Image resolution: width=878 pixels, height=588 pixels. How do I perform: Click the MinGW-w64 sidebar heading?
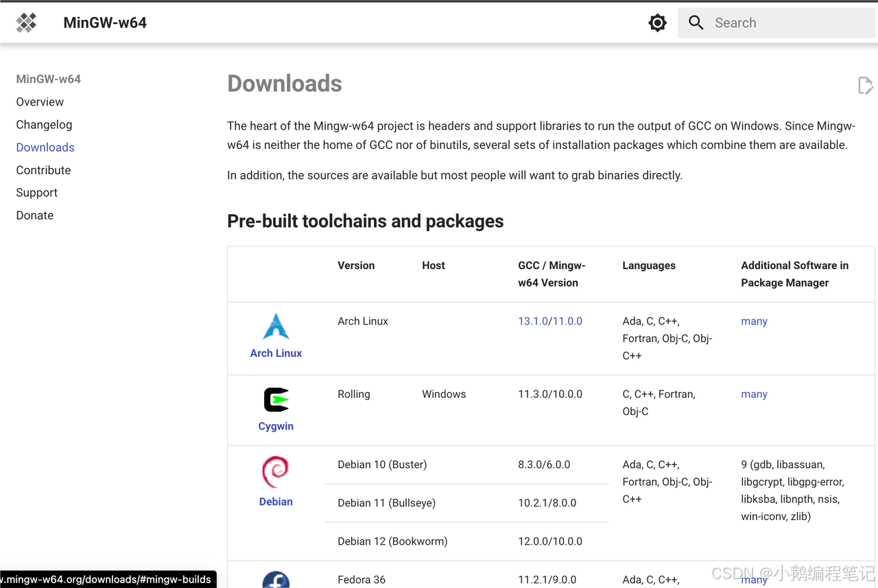coord(49,79)
